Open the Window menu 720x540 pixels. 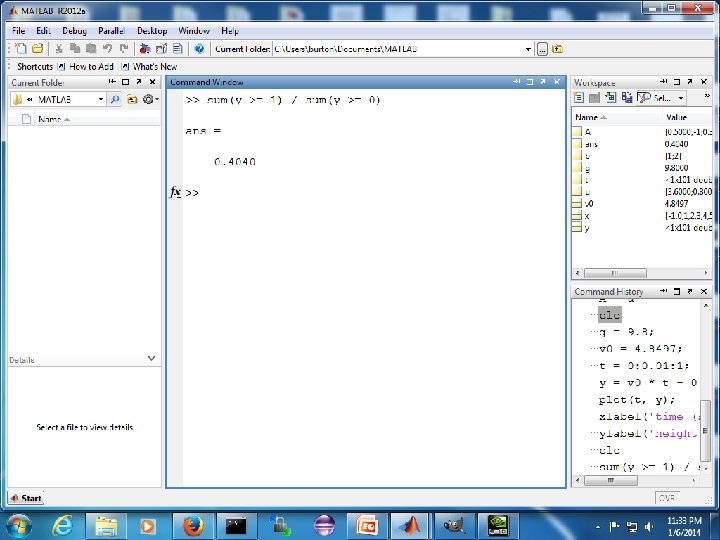pyautogui.click(x=194, y=31)
